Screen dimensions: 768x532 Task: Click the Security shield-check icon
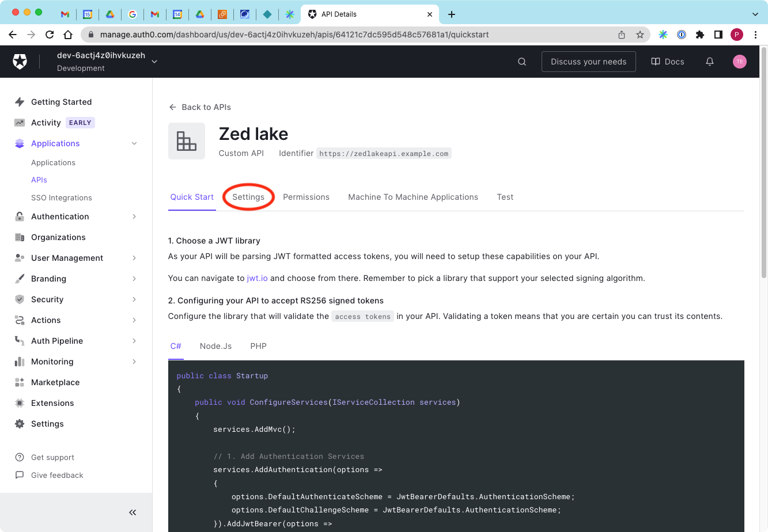tap(20, 299)
